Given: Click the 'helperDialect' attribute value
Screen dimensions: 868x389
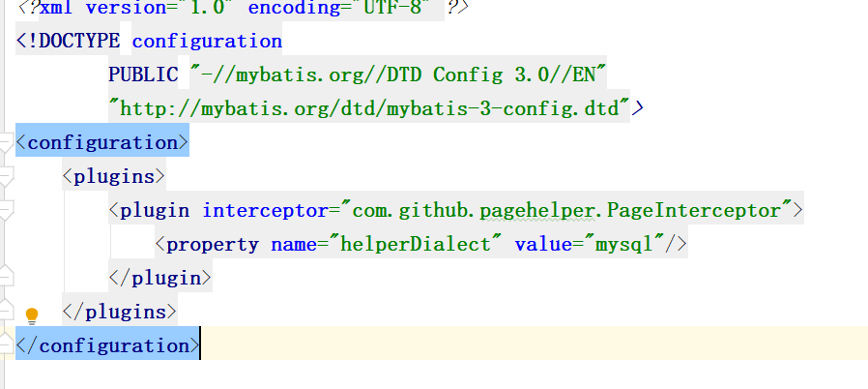Looking at the screenshot, I should click(x=416, y=245).
